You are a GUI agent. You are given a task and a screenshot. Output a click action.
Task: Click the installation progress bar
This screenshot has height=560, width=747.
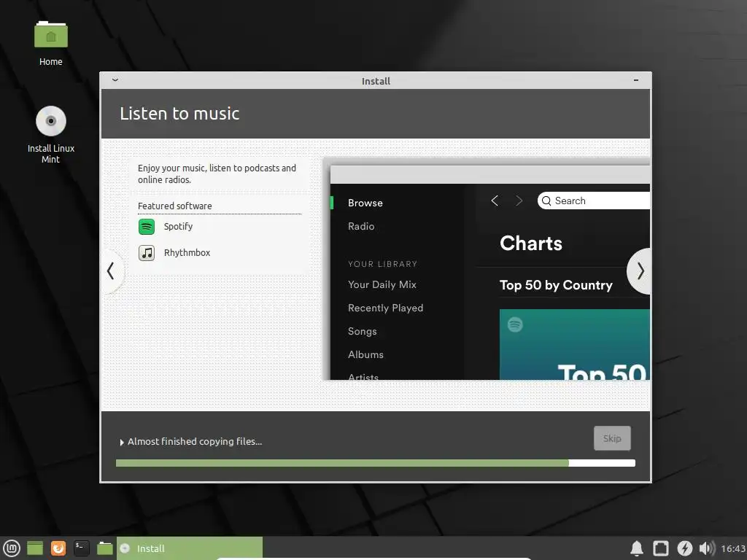pyautogui.click(x=376, y=463)
